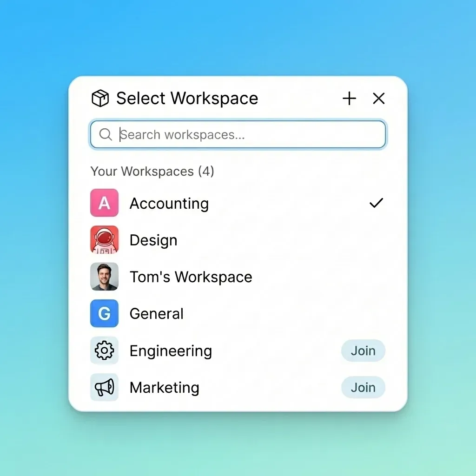Select the blue G icon for General
The width and height of the screenshot is (476, 476).
coord(104,314)
